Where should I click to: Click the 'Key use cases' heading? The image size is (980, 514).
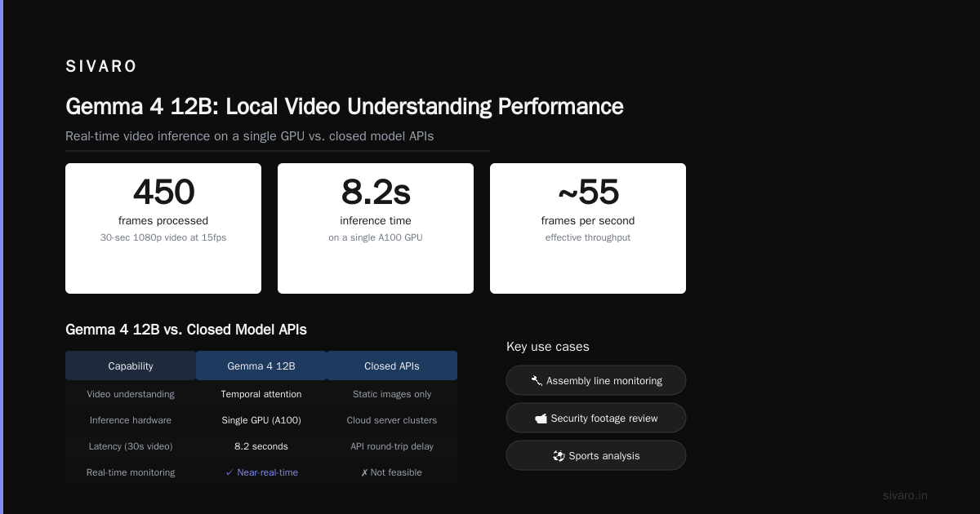point(548,347)
